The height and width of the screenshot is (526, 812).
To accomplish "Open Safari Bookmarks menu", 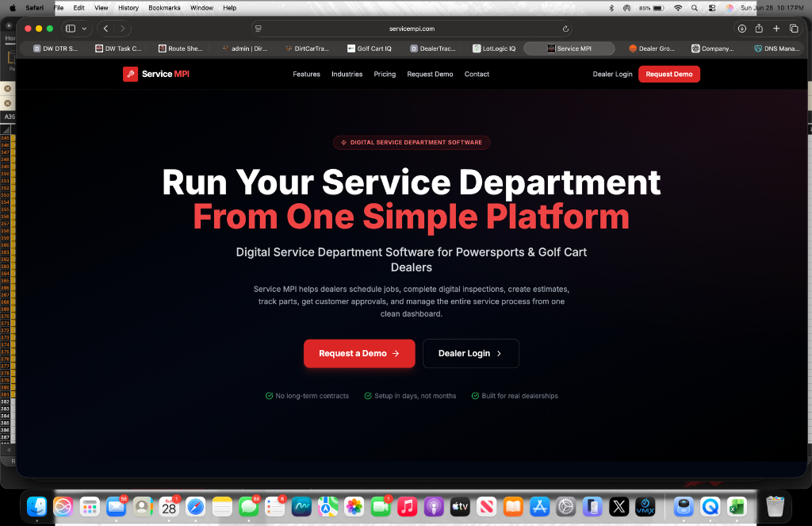I will click(x=164, y=8).
